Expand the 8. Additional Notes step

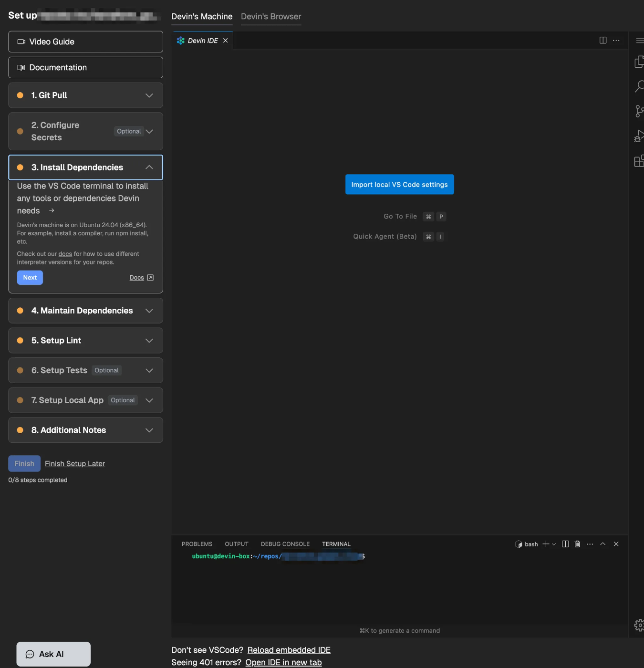(85, 430)
